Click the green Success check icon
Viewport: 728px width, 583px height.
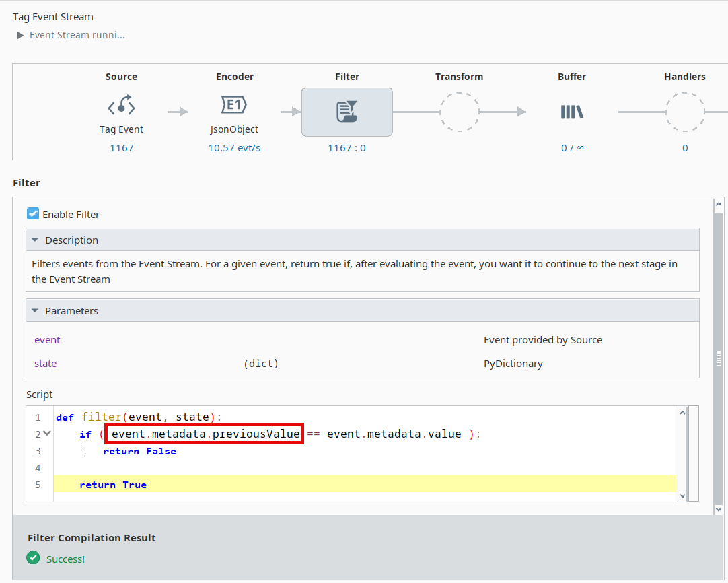coord(33,557)
